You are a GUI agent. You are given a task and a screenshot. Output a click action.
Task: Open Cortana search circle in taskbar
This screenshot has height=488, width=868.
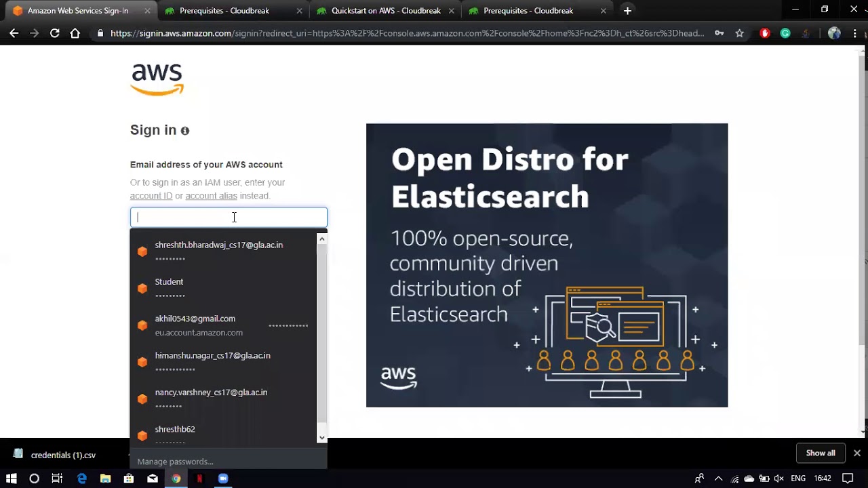[35, 479]
